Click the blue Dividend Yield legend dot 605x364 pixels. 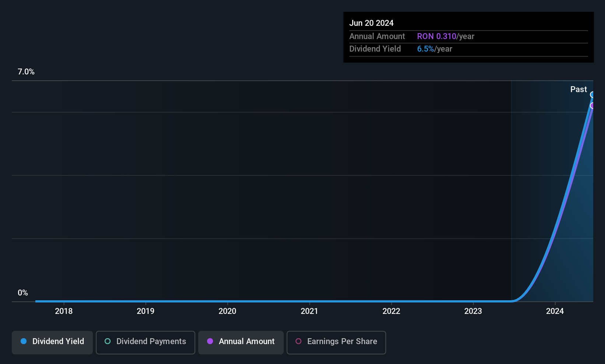coord(24,341)
